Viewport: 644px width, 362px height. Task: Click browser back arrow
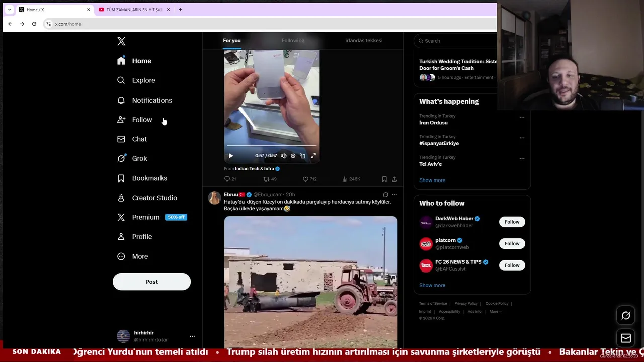(x=10, y=24)
